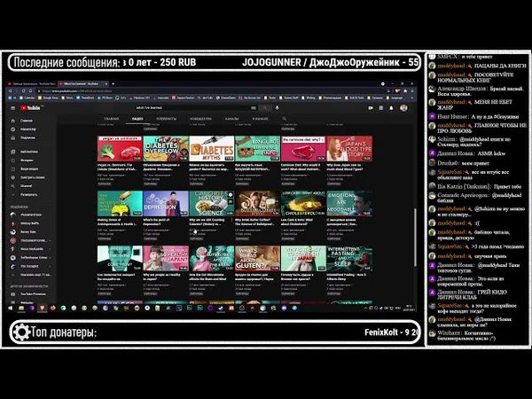532x399 pixels.
Task: Open the КАНАЛЫ channel tab
Action: [x=231, y=119]
